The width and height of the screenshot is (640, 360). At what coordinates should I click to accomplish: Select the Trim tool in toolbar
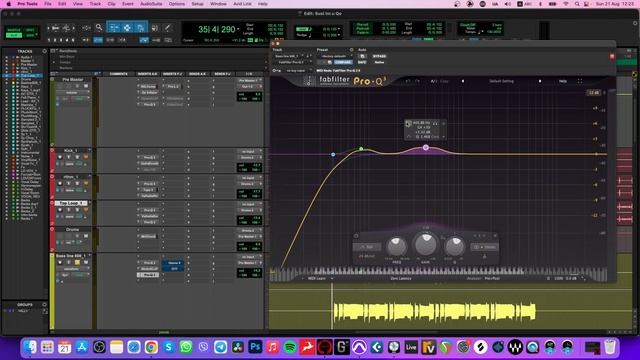pos(114,28)
